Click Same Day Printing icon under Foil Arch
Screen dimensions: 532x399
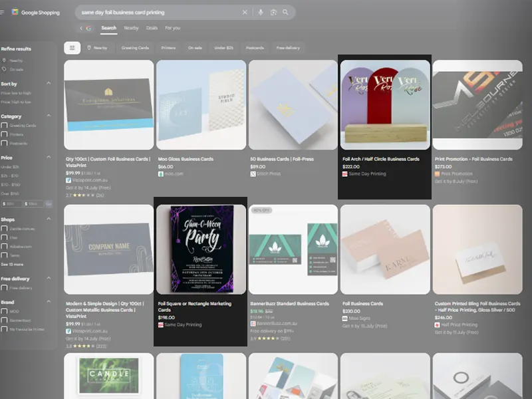[344, 174]
